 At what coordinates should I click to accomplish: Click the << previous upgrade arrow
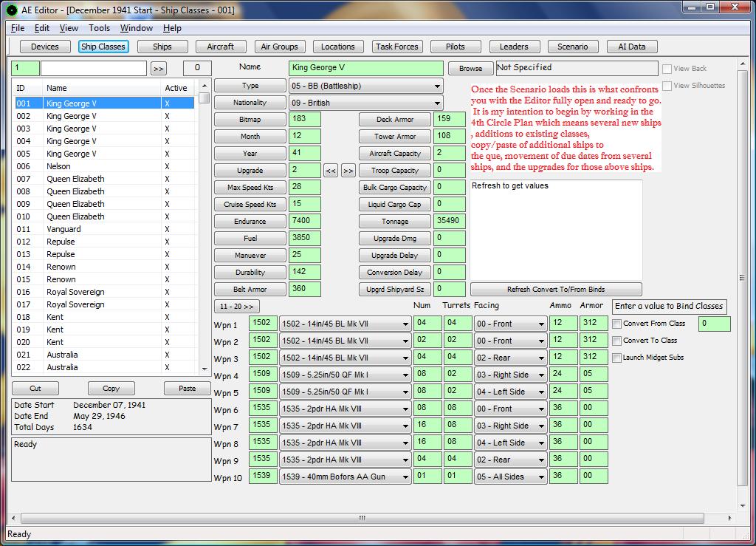331,171
